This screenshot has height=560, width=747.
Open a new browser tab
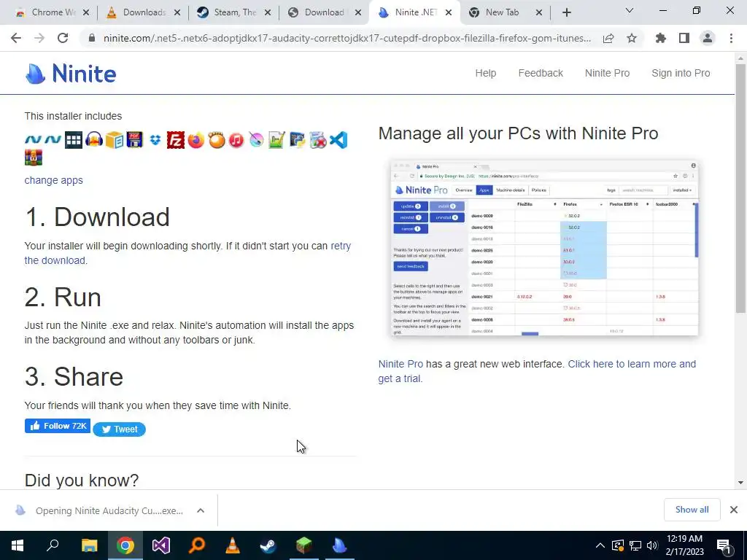pyautogui.click(x=566, y=12)
